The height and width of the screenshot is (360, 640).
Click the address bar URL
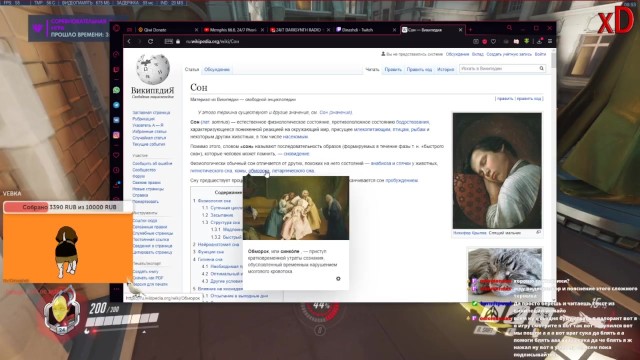click(212, 42)
